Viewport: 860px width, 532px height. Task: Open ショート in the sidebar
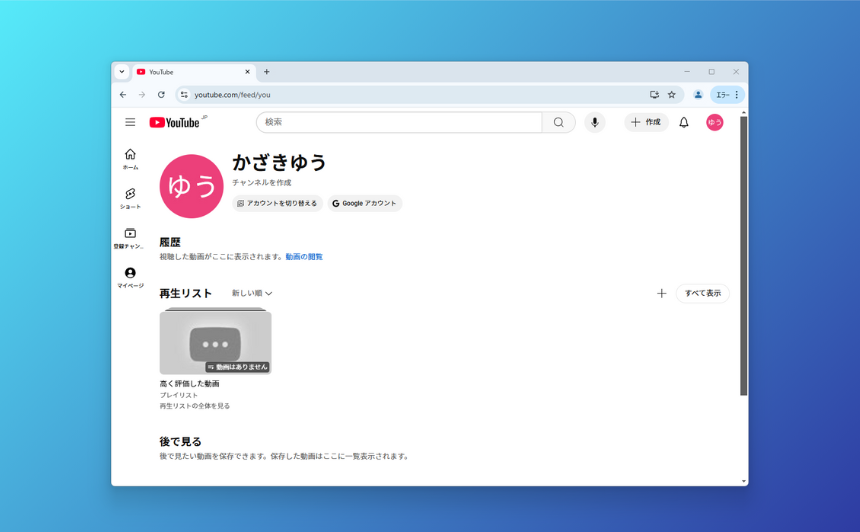click(130, 199)
